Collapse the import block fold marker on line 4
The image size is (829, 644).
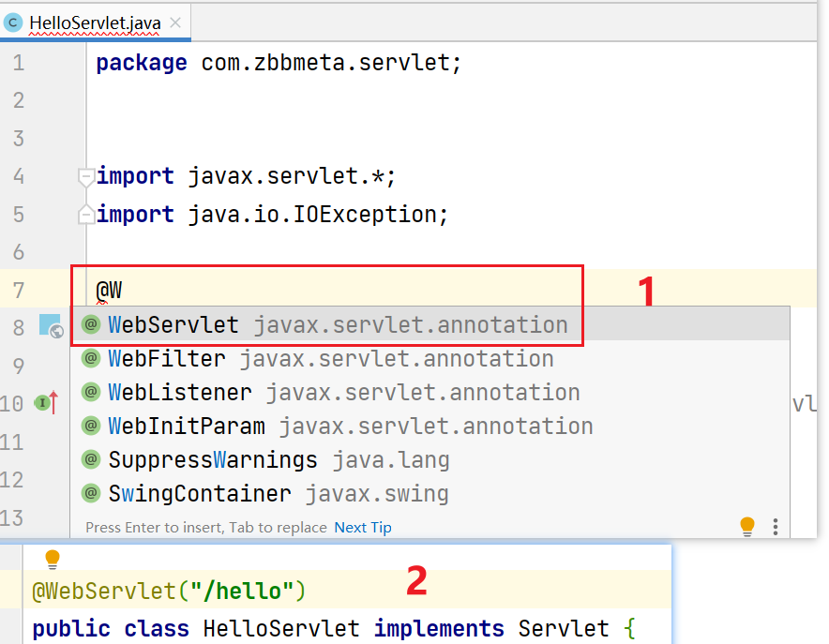(86, 176)
